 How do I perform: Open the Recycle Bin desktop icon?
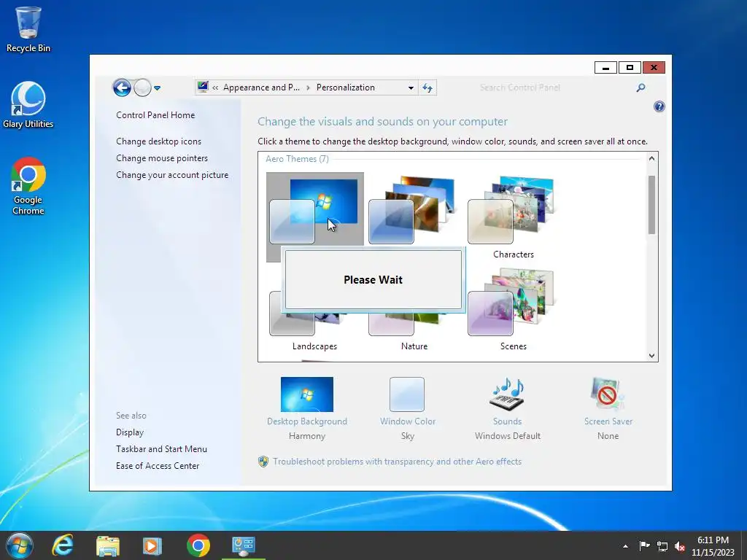coord(28,28)
